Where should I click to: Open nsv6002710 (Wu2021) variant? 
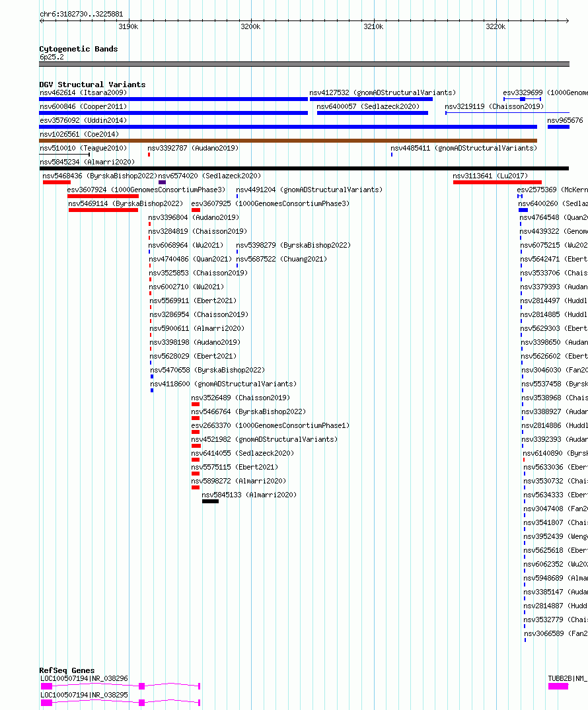(x=187, y=287)
